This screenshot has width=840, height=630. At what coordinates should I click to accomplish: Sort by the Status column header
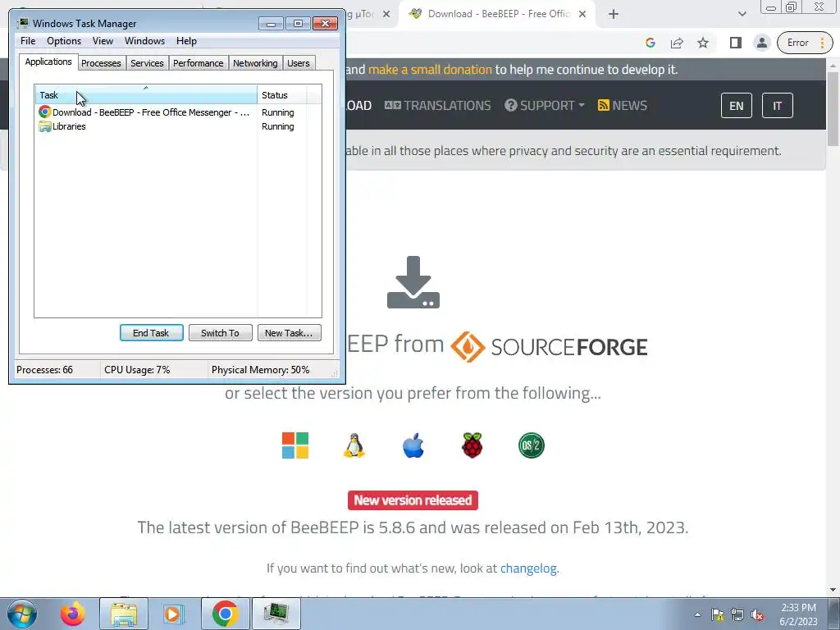[x=282, y=95]
